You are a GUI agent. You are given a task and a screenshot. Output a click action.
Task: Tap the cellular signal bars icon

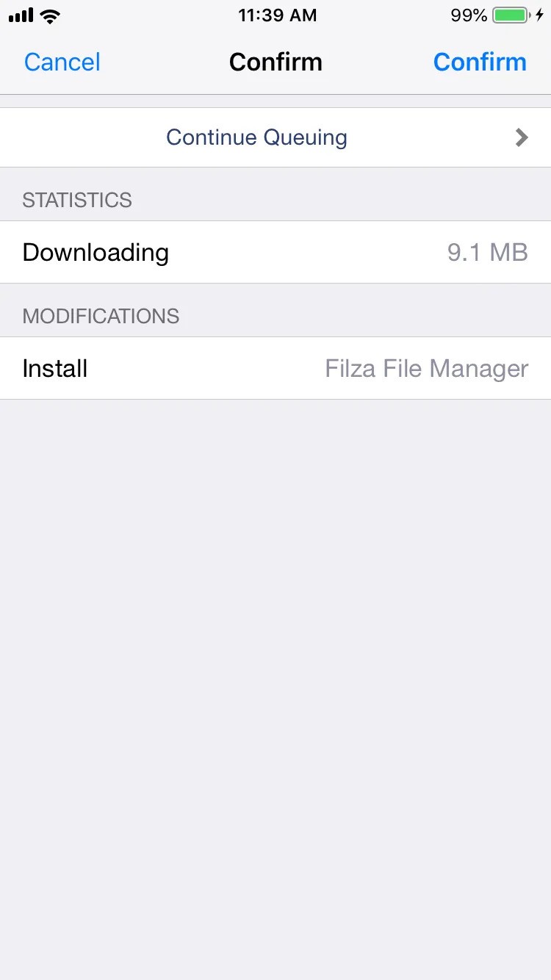(x=21, y=15)
